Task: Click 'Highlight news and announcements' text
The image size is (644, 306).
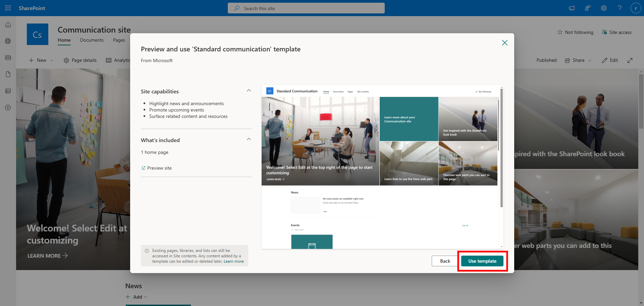Action: 186,103
